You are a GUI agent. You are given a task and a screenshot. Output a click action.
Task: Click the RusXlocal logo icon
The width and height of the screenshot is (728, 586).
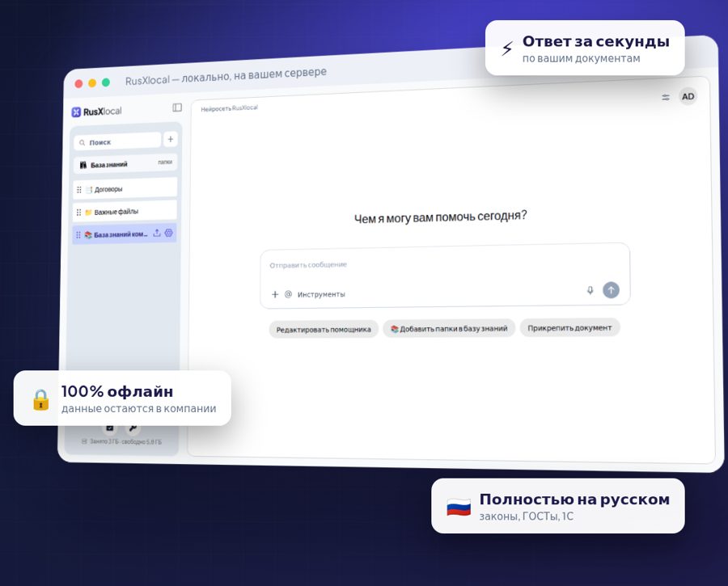pyautogui.click(x=76, y=112)
